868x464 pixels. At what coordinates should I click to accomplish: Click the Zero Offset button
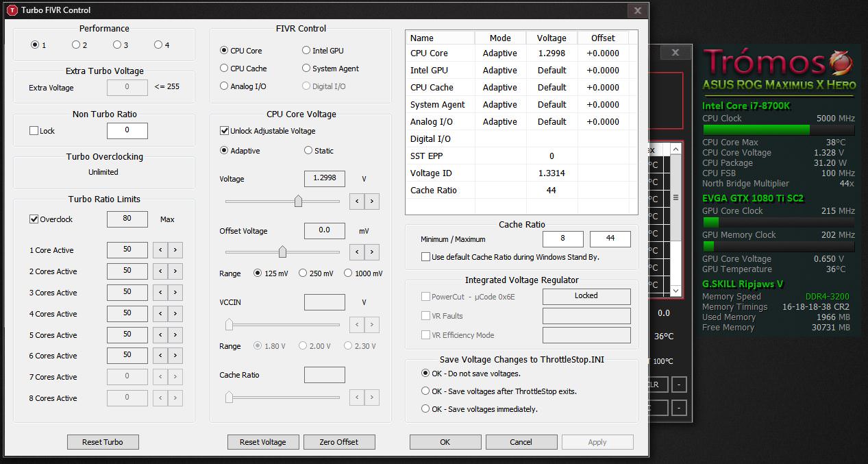click(339, 442)
